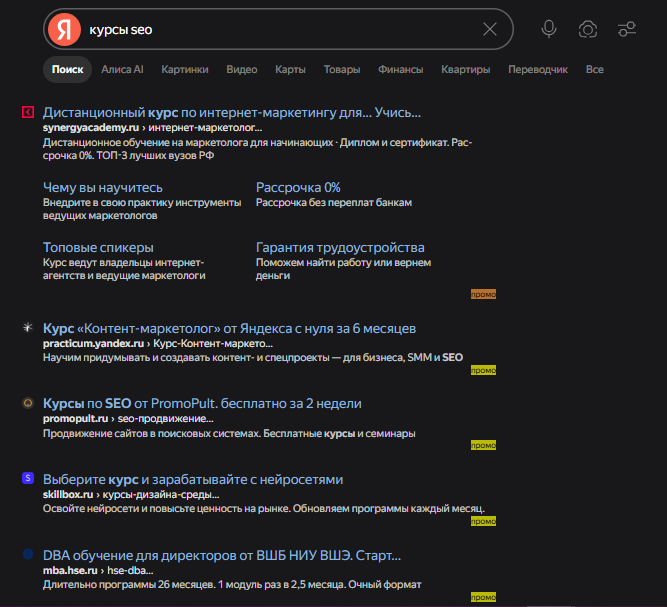Open the "Дистанционный курс по интернет-маркетингу" result
The width and height of the screenshot is (667, 607).
pos(231,113)
